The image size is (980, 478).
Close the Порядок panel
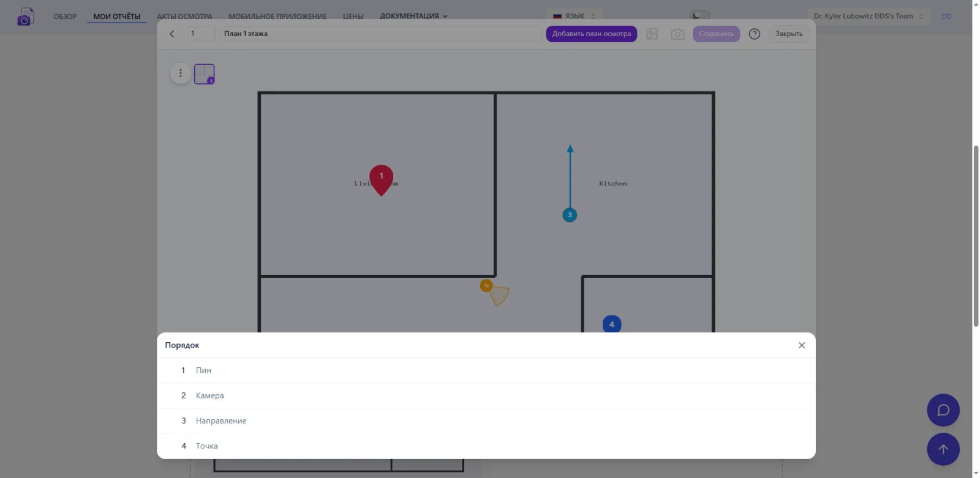pyautogui.click(x=802, y=345)
